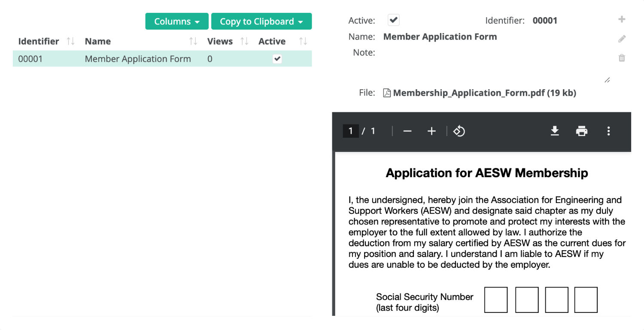Click the Note field resize handle
Image resolution: width=644 pixels, height=330 pixels.
click(607, 80)
